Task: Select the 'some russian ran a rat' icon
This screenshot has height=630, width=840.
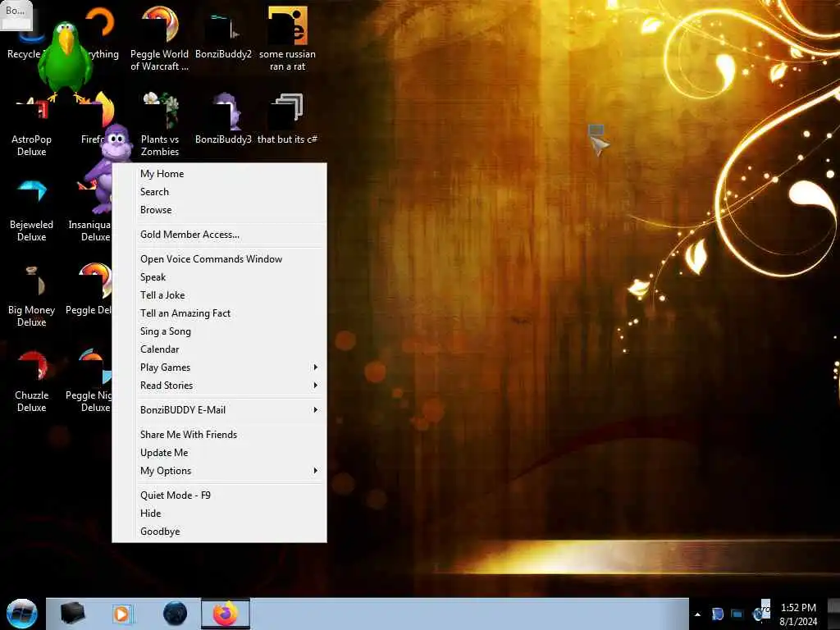Action: [287, 39]
